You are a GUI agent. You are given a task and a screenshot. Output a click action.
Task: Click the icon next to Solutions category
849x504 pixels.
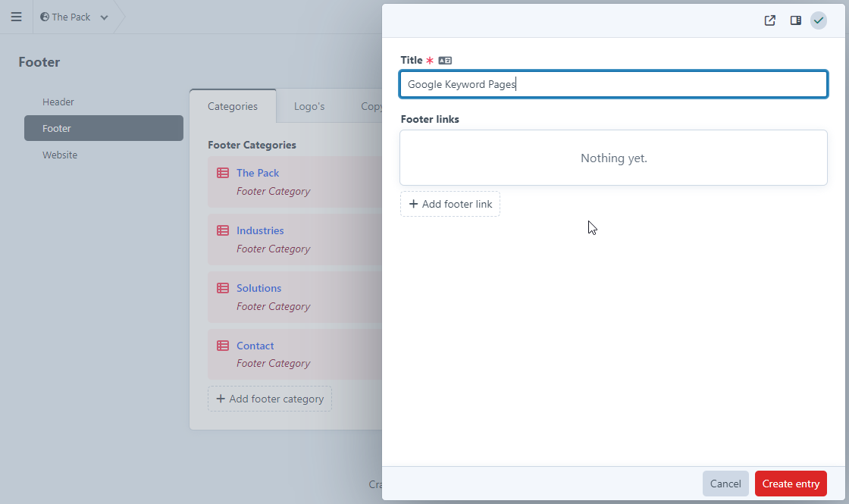[223, 288]
